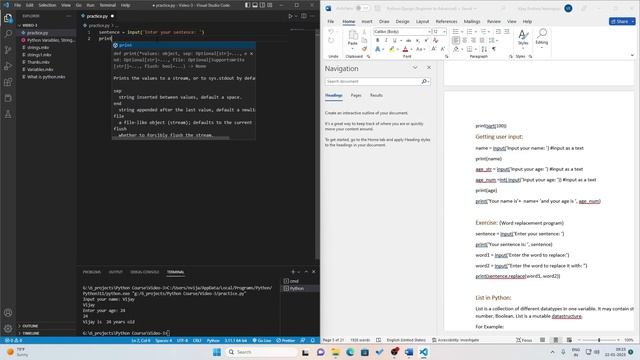The image size is (640, 360).
Task: Align text left in Word paragraph group
Action: [456, 40]
